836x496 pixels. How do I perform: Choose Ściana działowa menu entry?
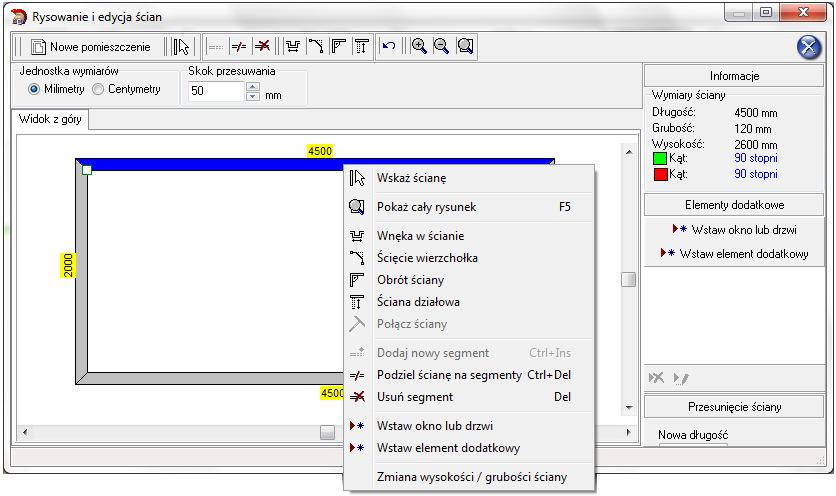(469, 302)
